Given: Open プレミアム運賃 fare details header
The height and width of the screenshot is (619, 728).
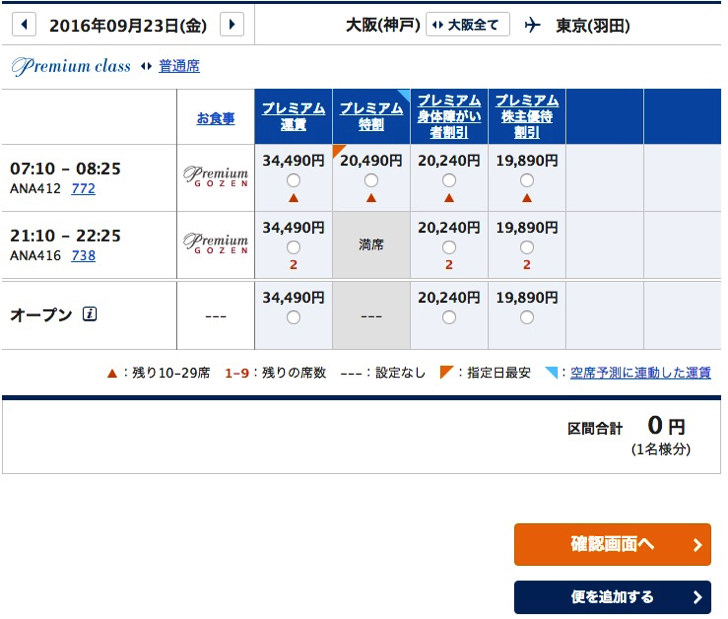Looking at the screenshot, I should click(293, 116).
